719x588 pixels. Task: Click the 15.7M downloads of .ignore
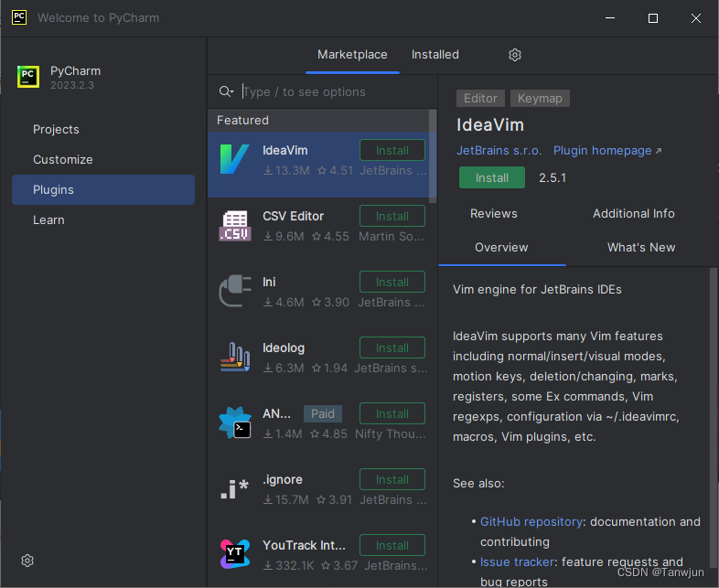tap(286, 499)
